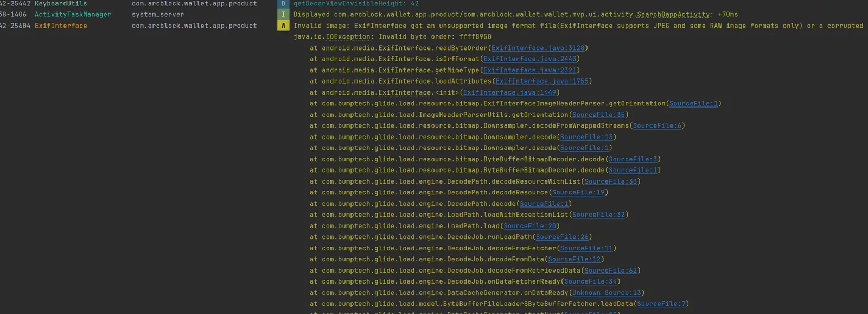The width and height of the screenshot is (868, 314).
Task: Open SourceFile:35 link for ImageHeaderParserUtils
Action: pos(598,115)
